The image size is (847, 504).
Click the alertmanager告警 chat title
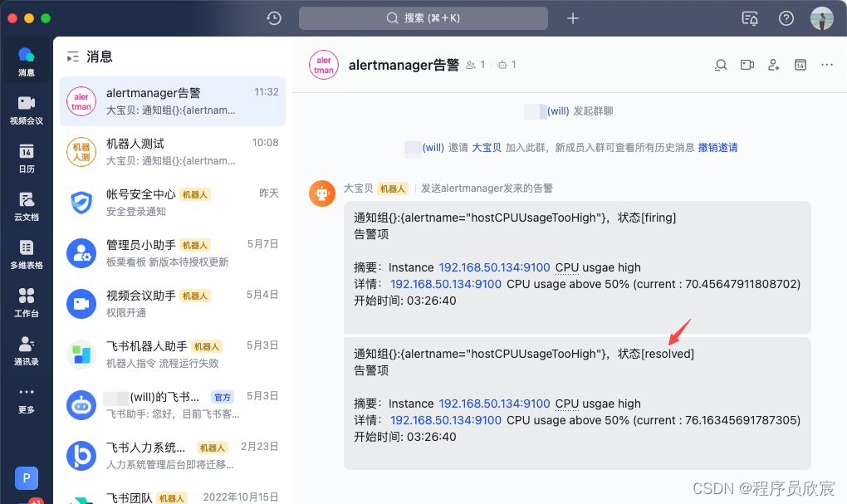404,65
